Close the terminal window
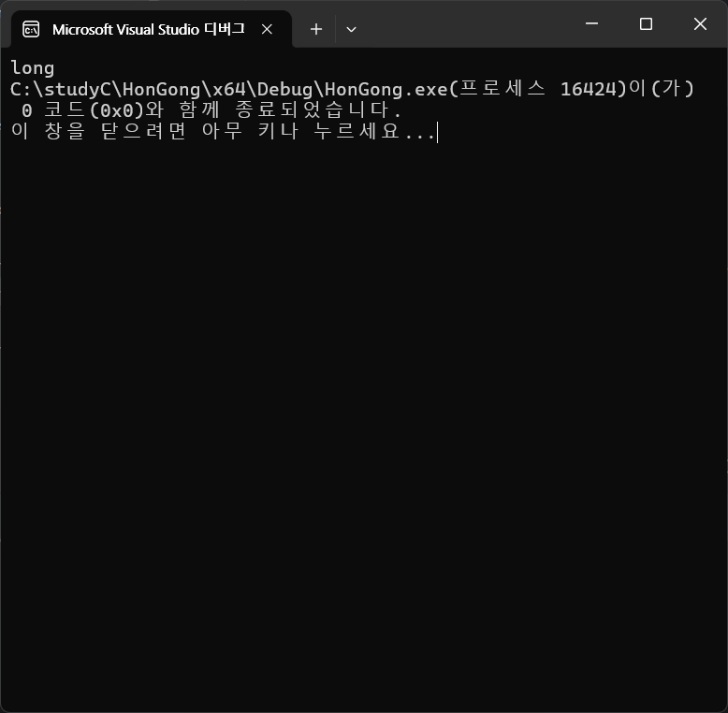Viewport: 728px width, 713px height. tap(700, 23)
